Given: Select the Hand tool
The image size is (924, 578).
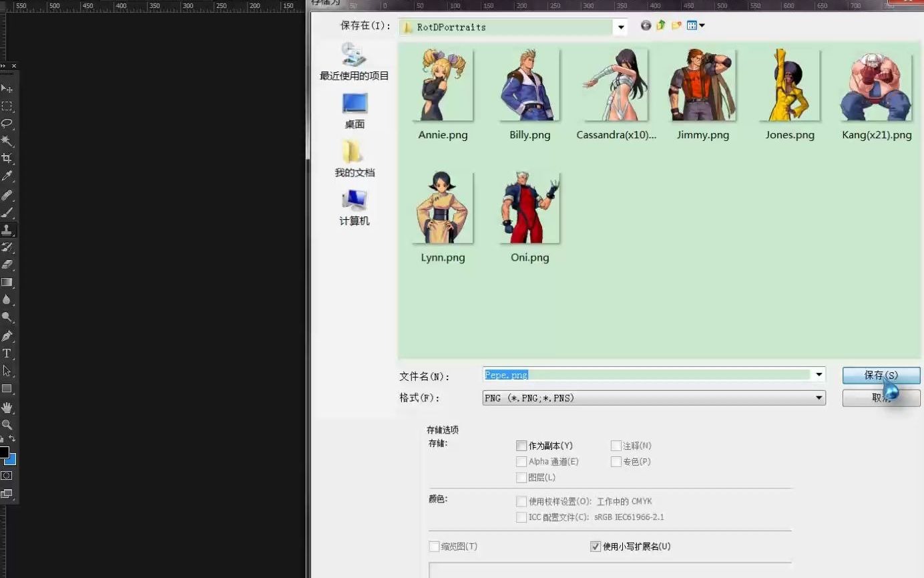Looking at the screenshot, I should (7, 407).
